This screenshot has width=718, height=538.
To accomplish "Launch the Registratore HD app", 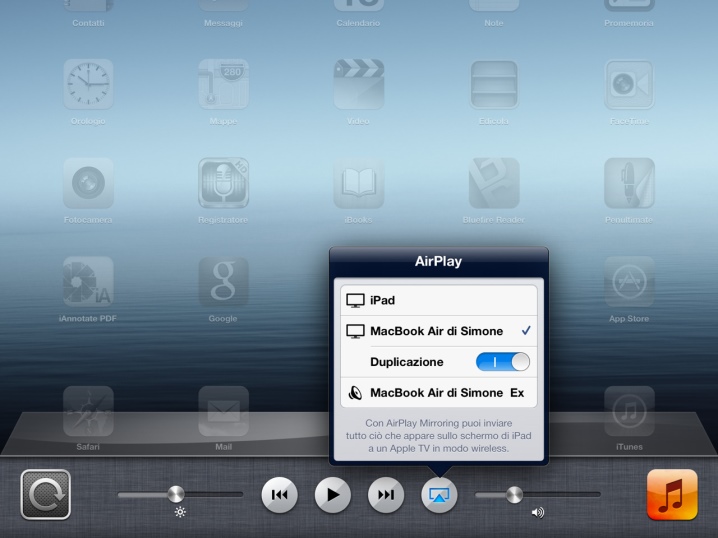I will (223, 183).
